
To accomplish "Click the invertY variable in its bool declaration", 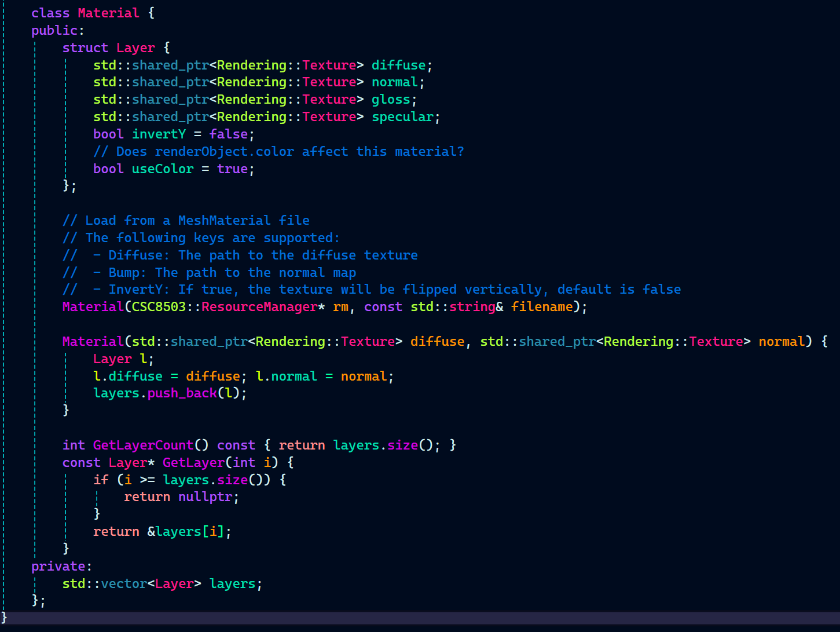I will coord(159,134).
